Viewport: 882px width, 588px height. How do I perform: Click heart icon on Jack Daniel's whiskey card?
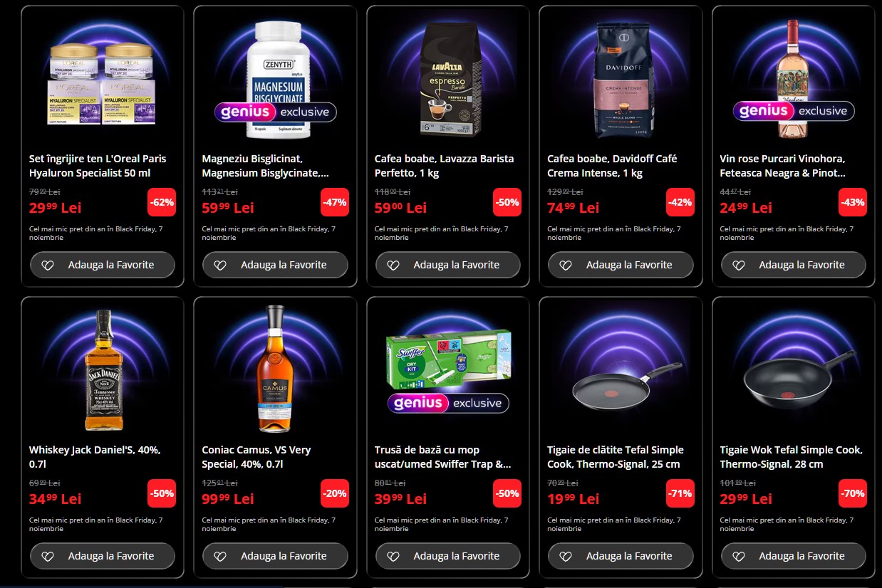[47, 556]
